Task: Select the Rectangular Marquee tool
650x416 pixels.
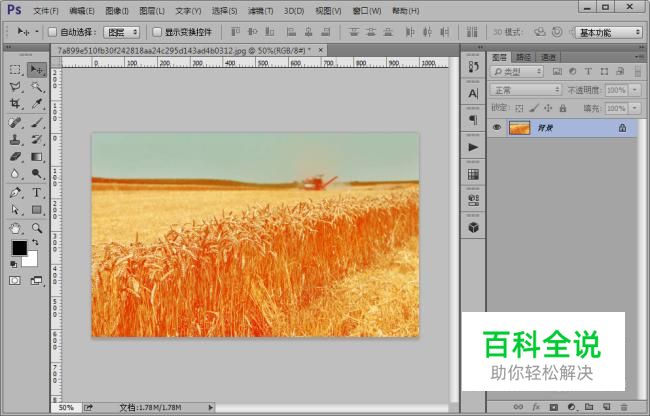Action: (15, 70)
